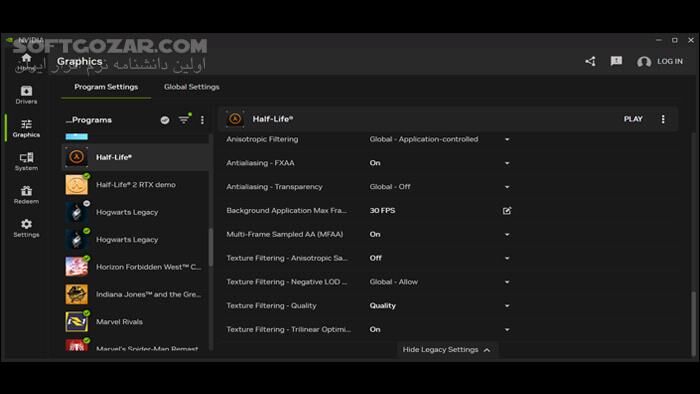The width and height of the screenshot is (700, 394).
Task: Select first Hogwarts Legacy entry with minus badge
Action: point(135,212)
